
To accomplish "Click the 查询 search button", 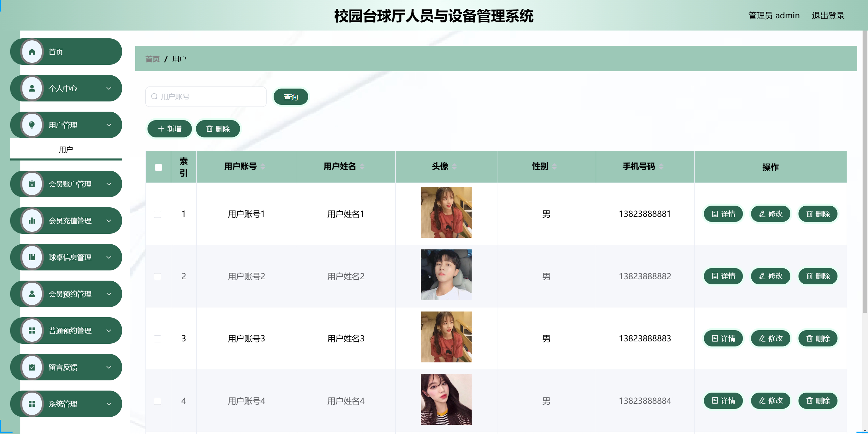I will coord(291,97).
